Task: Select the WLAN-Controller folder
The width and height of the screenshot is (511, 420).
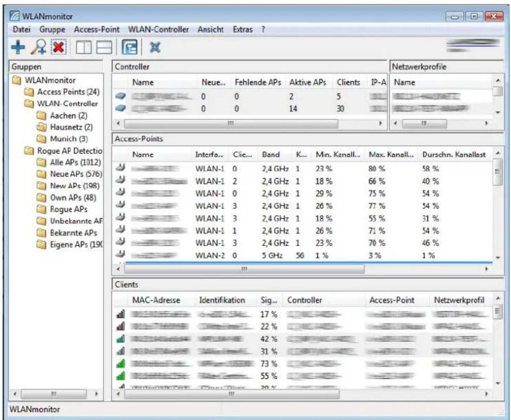Action: [x=61, y=104]
